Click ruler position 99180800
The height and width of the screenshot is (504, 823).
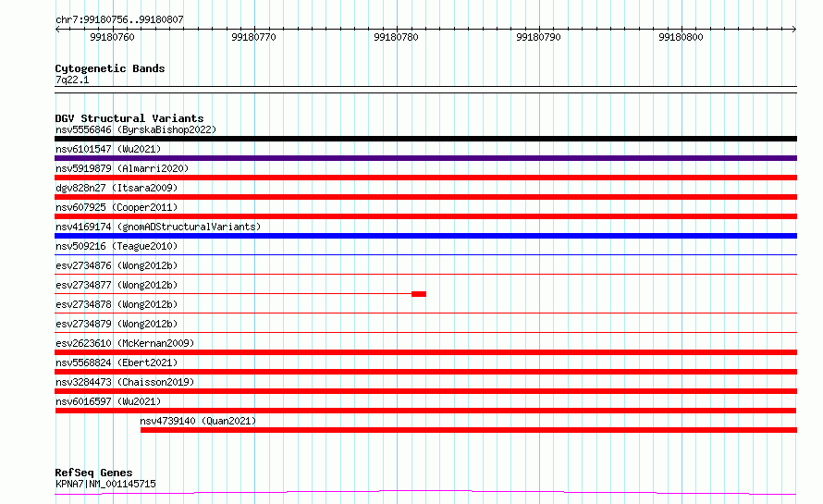coord(681,37)
